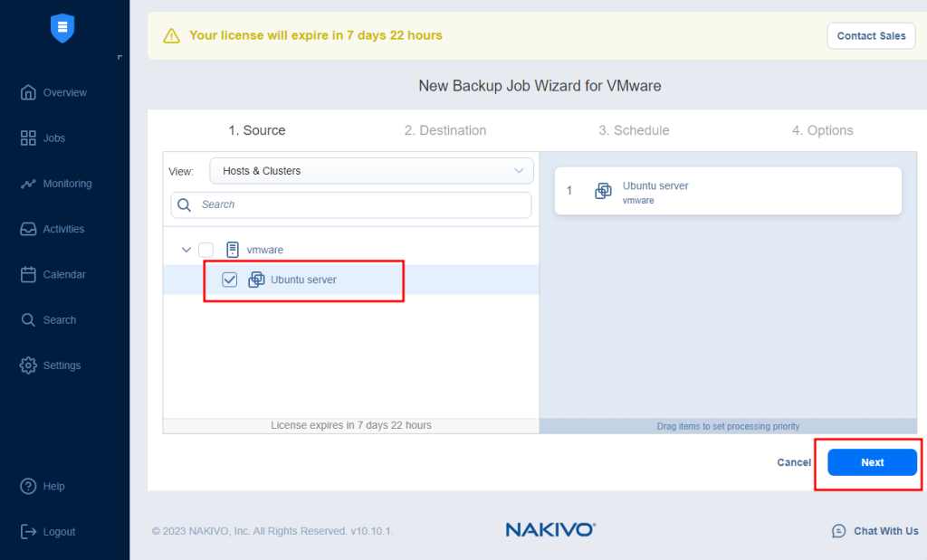Open the sidebar Search magnifier icon

28,319
